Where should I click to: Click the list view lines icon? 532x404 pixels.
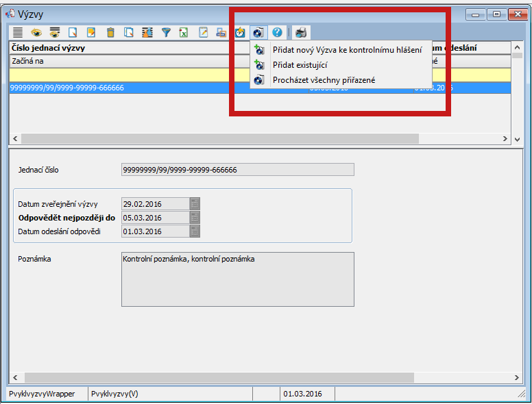[x=17, y=32]
